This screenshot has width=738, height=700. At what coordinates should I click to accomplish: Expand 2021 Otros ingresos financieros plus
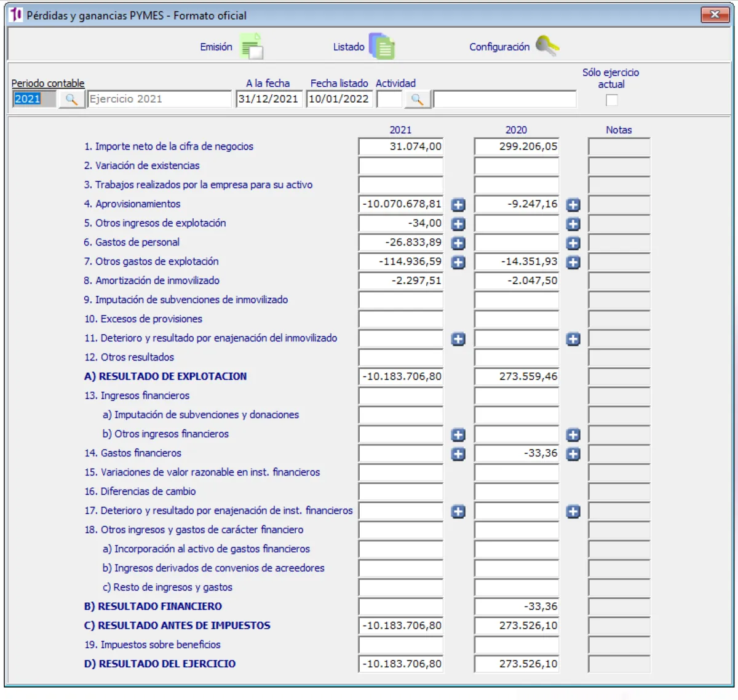coord(458,435)
